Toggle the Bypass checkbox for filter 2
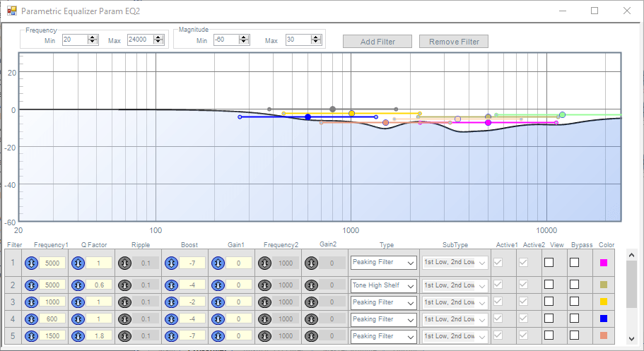The width and height of the screenshot is (644, 351). coord(574,285)
